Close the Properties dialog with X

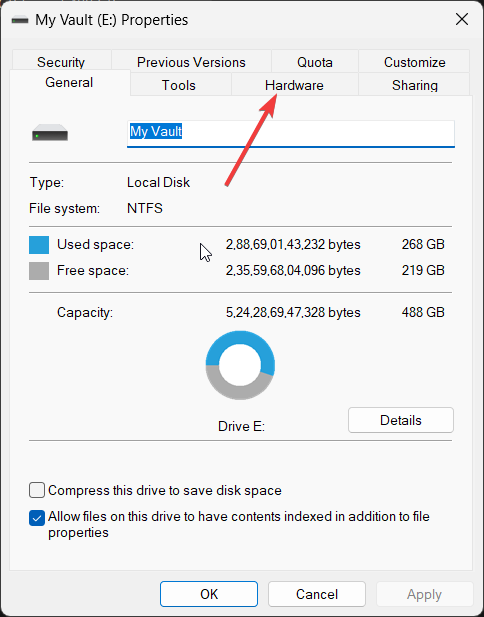click(x=462, y=19)
